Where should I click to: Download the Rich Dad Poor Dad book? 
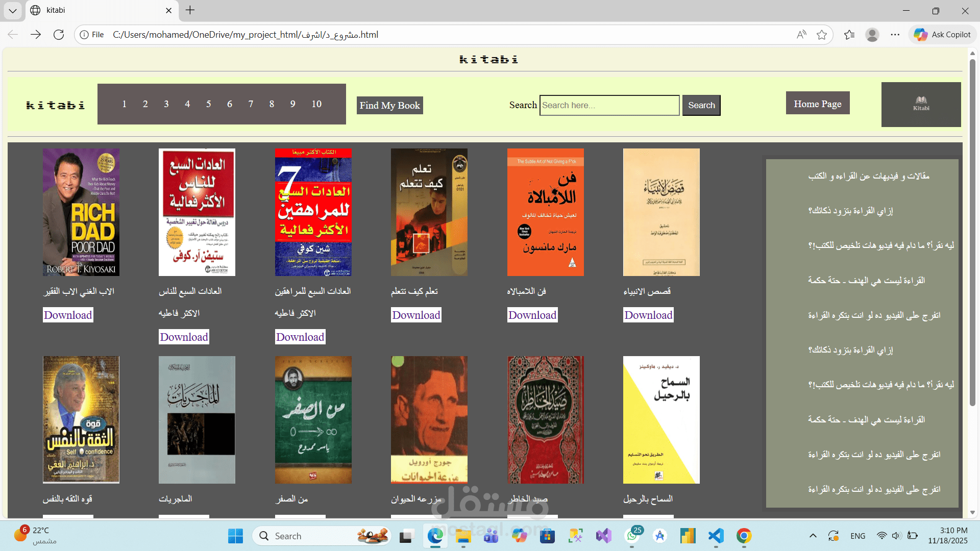(x=68, y=315)
